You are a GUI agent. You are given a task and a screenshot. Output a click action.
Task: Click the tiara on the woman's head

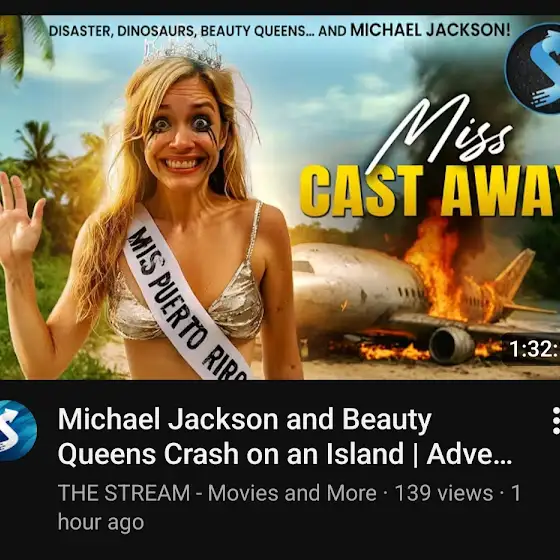pyautogui.click(x=182, y=55)
